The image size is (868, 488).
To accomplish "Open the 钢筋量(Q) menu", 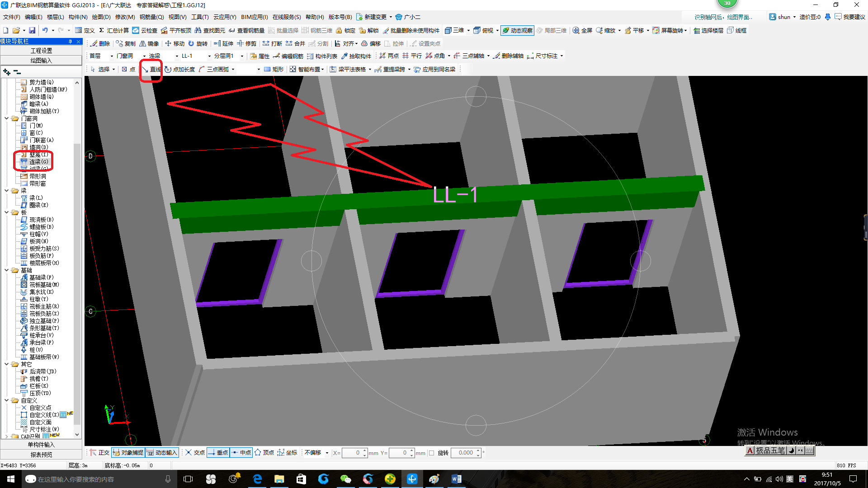I will [151, 17].
